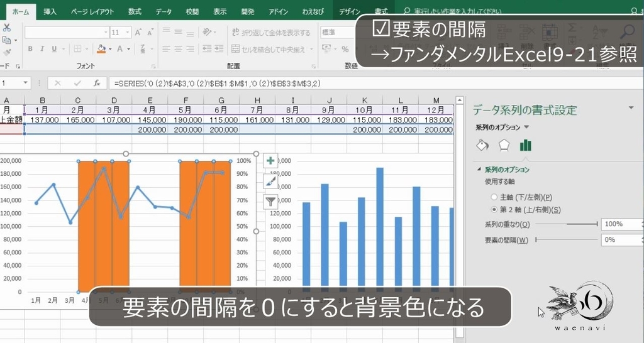This screenshot has height=343, width=644.
Task: Select secondary axis 第 2 軸 radio button
Action: tap(494, 210)
